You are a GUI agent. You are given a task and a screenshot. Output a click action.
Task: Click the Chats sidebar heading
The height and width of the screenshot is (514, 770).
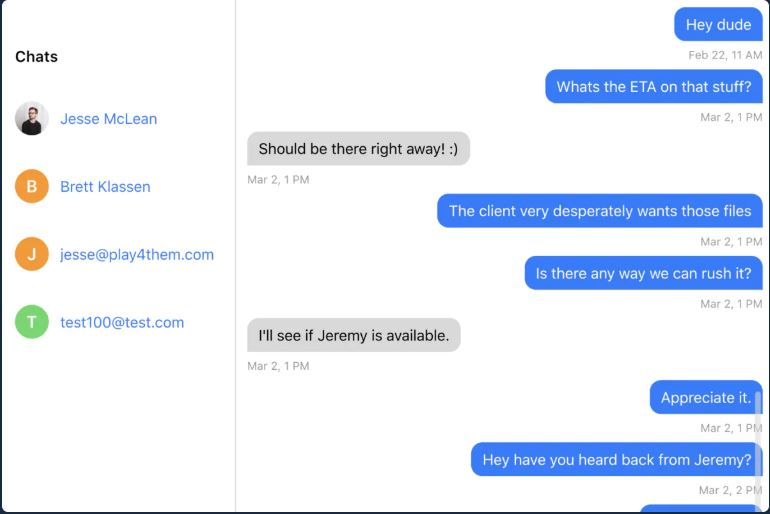click(x=37, y=57)
